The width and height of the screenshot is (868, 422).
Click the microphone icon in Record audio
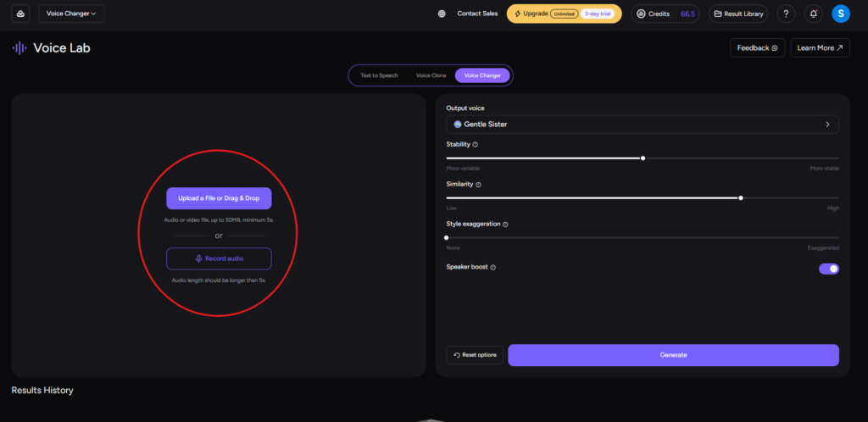[198, 258]
